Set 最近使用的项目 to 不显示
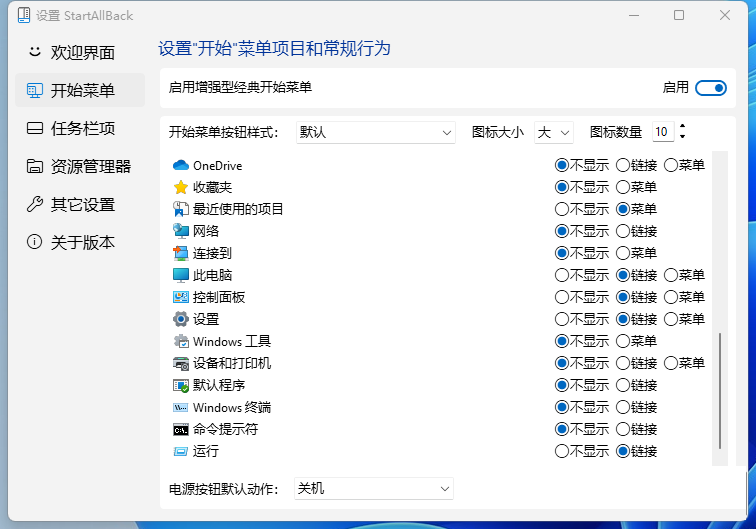756x529 pixels. pos(582,209)
